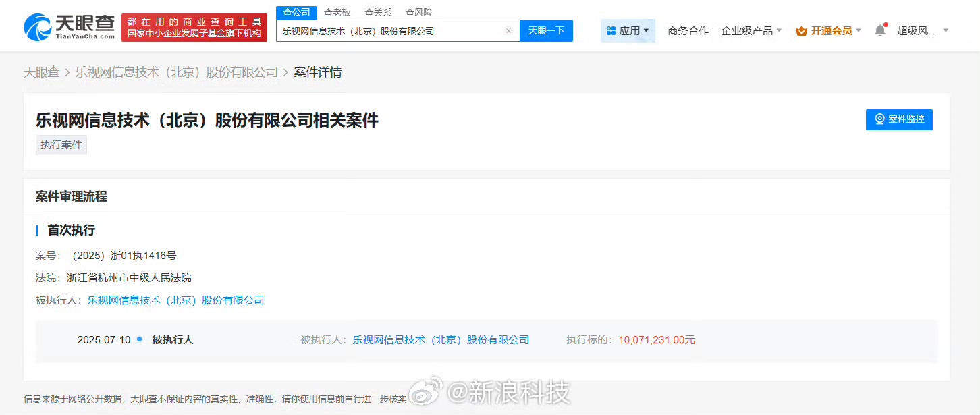Click the date 2025-07-10
This screenshot has width=980, height=415.
104,340
